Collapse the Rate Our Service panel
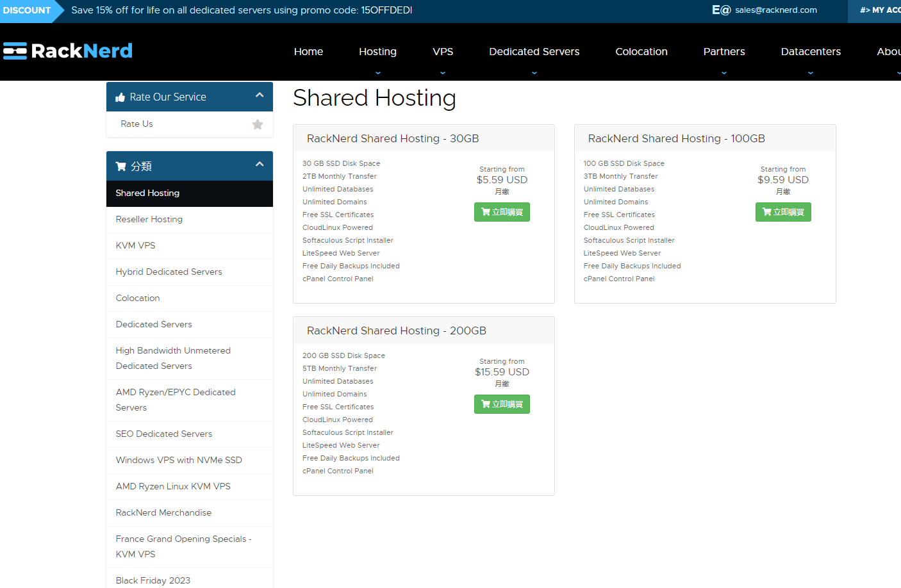The image size is (901, 588). click(260, 95)
